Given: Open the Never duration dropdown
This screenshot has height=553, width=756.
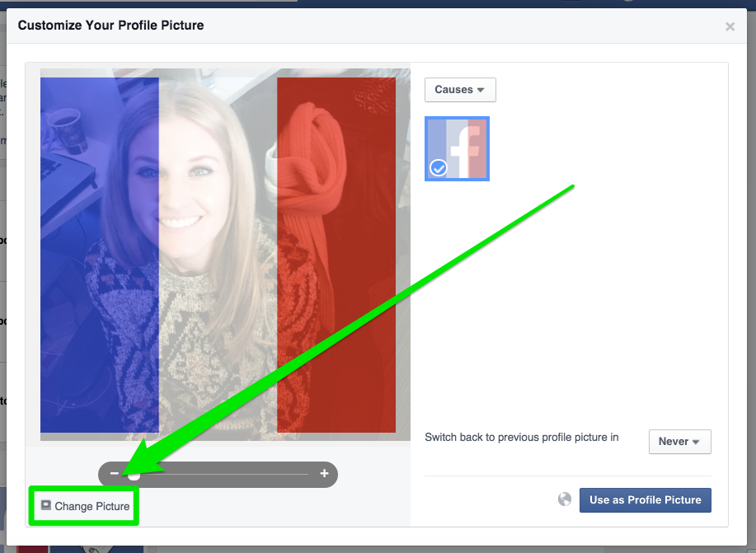Looking at the screenshot, I should click(679, 442).
